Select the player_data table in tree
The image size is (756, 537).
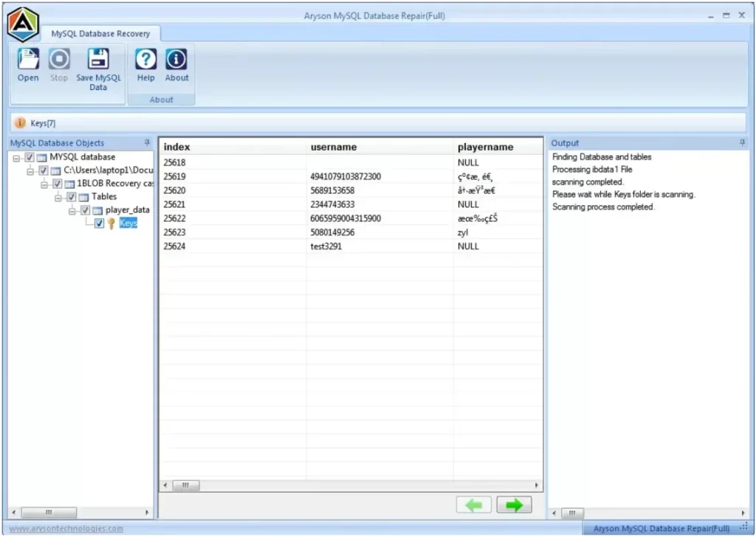click(127, 210)
